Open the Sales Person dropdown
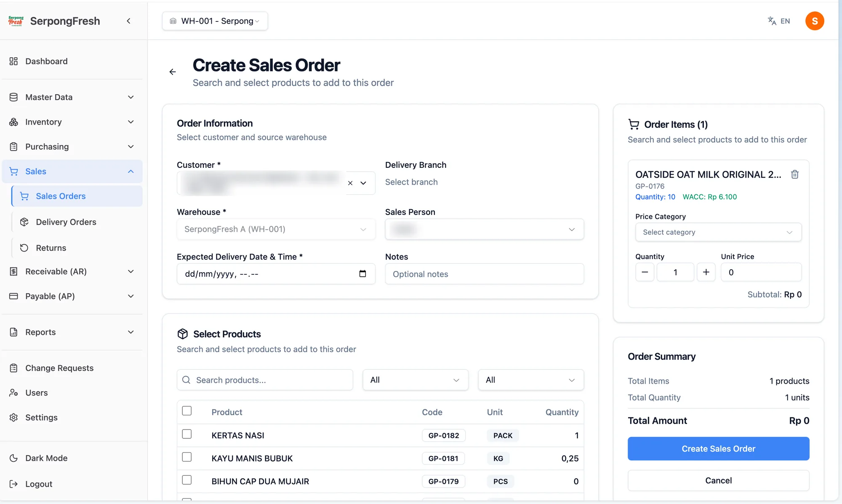 (485, 229)
